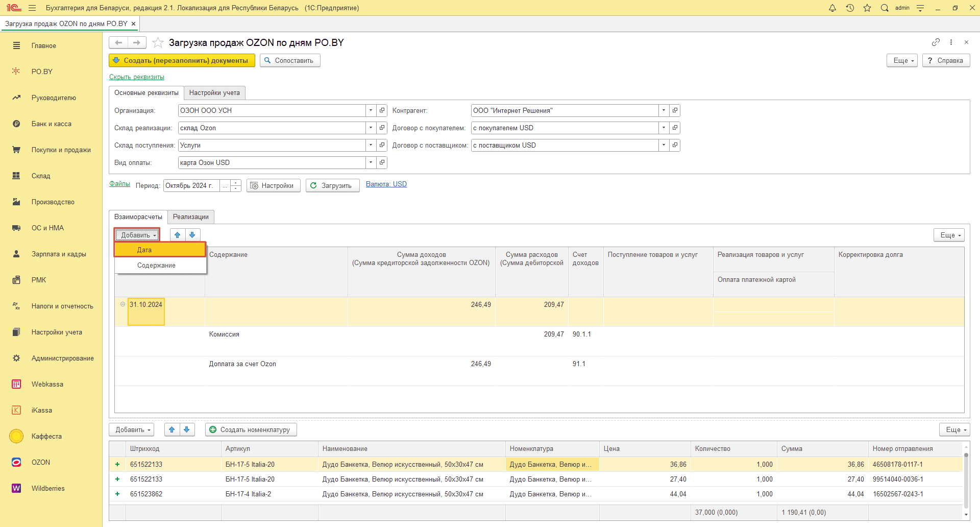Move goods table row down arrow
Screen dimensions: 980x527
pos(187,429)
